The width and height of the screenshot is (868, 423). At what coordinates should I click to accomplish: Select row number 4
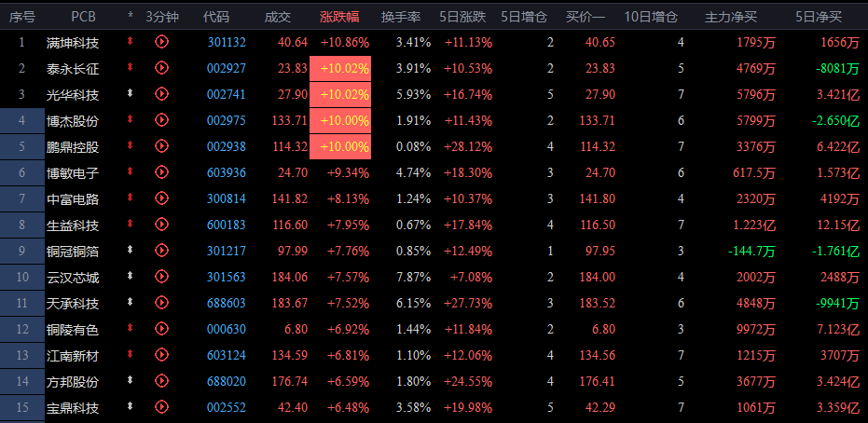tap(22, 120)
